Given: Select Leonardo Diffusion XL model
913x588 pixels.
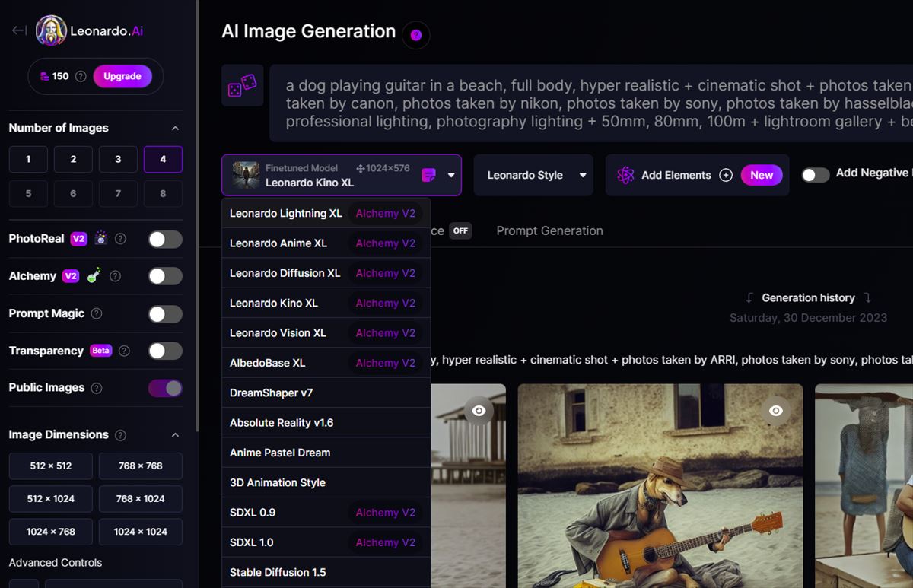Looking at the screenshot, I should 326,273.
